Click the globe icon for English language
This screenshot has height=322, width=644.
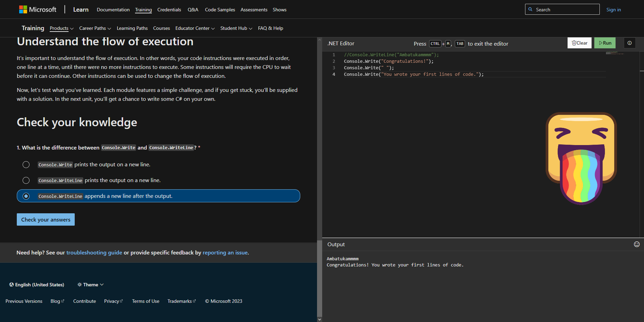[x=11, y=285]
